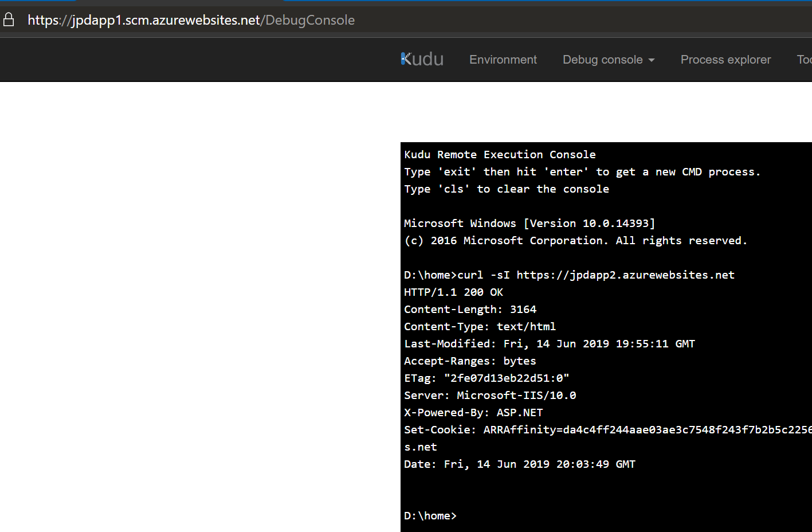Viewport: 812px width, 532px height.
Task: Click the 'Microsoft Windows [Version 10.0.14393]' line
Action: click(x=529, y=223)
